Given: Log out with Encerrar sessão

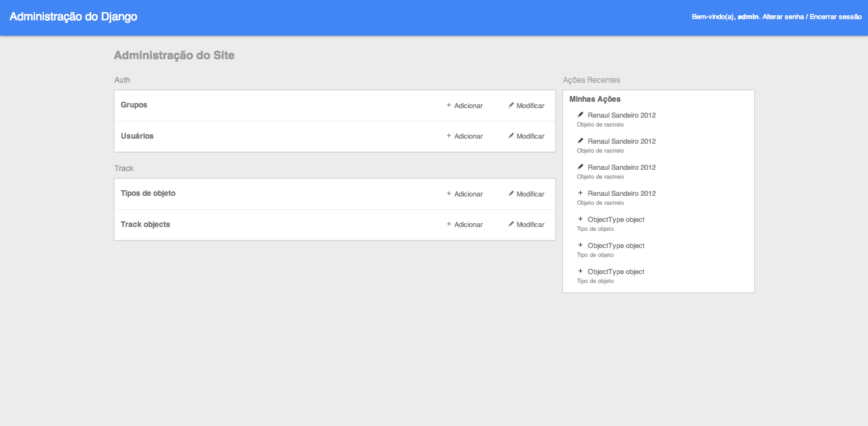Looking at the screenshot, I should coord(836,17).
